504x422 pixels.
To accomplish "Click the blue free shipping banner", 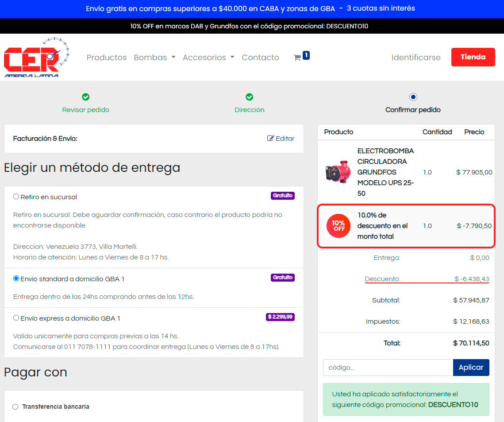I will [252, 9].
